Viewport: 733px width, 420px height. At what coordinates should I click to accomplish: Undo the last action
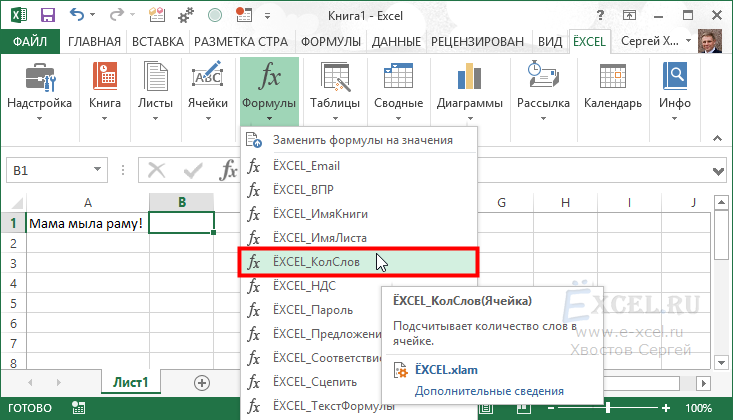pyautogui.click(x=77, y=15)
